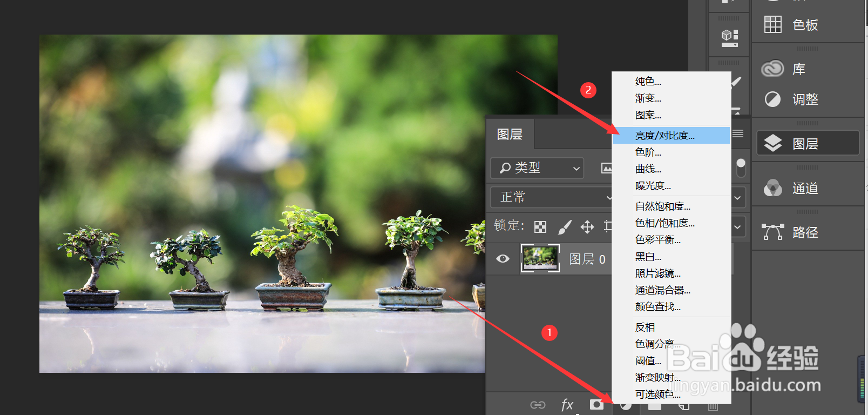
Task: Click the adjustment layer half-circle icon
Action: pyautogui.click(x=626, y=406)
